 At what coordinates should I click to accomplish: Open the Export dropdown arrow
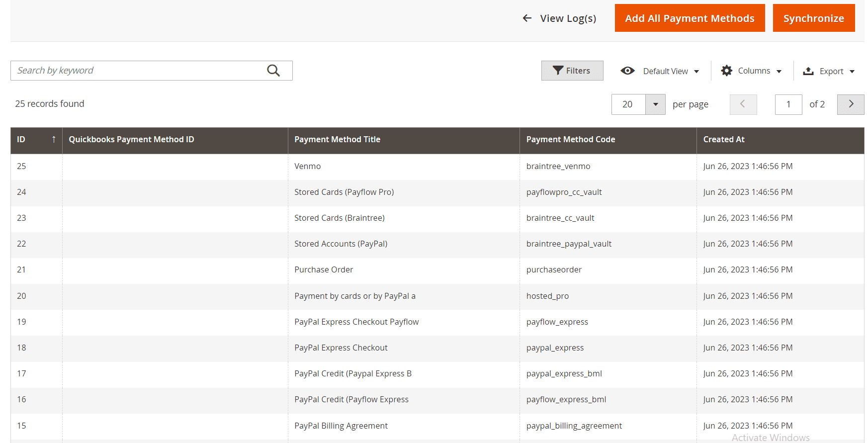pos(852,72)
